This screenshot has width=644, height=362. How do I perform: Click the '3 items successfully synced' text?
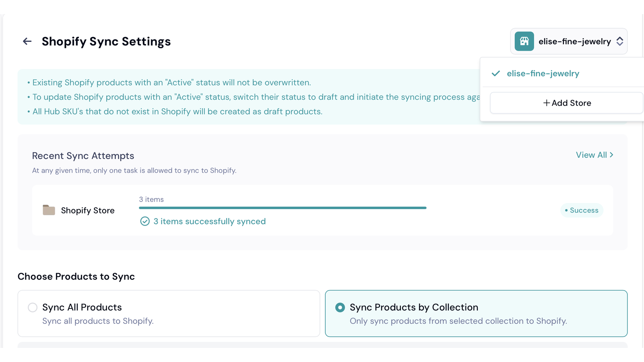tap(209, 221)
